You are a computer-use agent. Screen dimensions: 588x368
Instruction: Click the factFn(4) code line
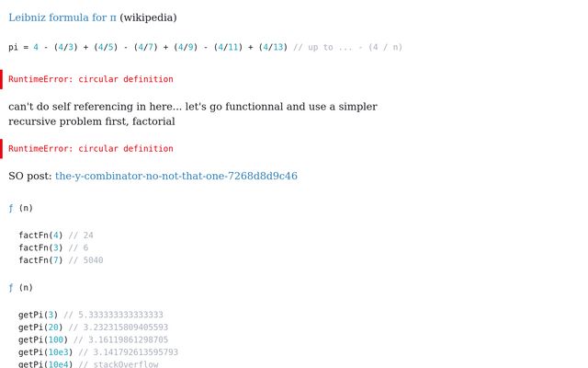click(40, 236)
